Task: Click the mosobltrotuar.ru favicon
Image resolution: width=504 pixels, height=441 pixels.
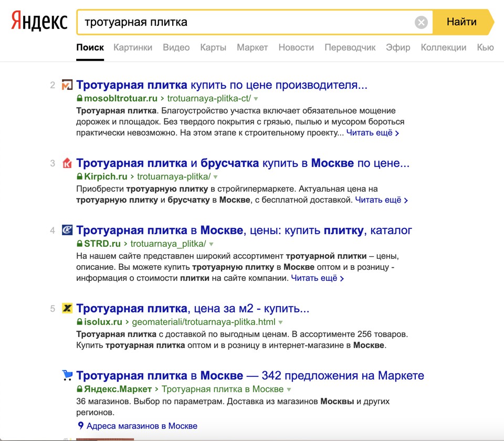Action: point(67,85)
